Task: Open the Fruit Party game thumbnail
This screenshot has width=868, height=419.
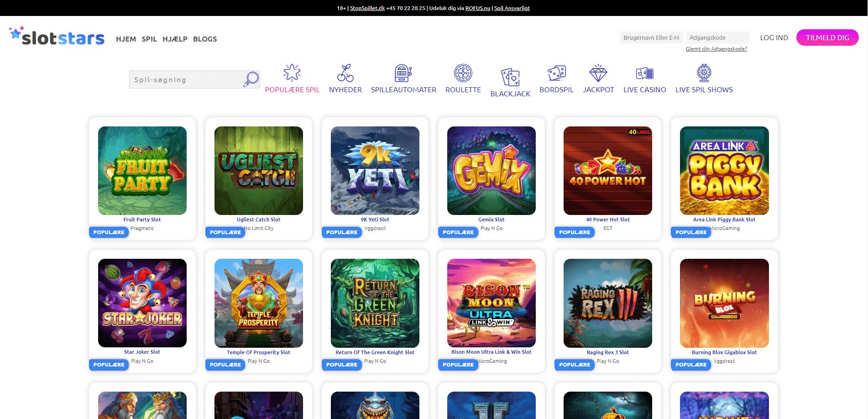Action: tap(142, 171)
